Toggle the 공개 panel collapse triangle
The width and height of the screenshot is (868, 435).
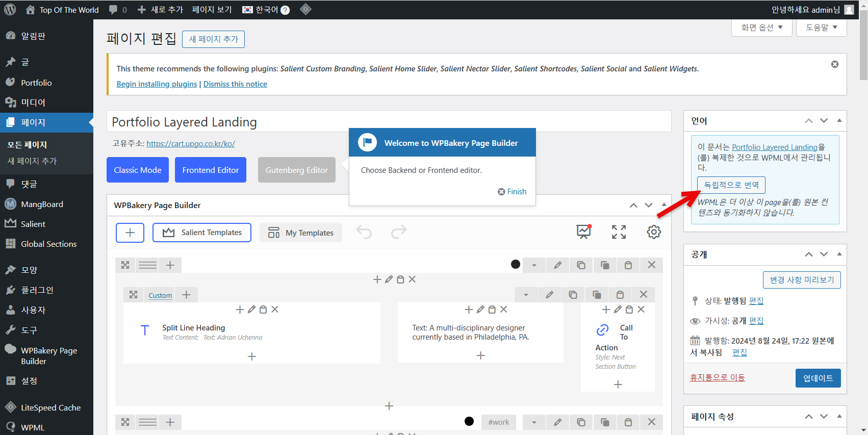tap(839, 254)
